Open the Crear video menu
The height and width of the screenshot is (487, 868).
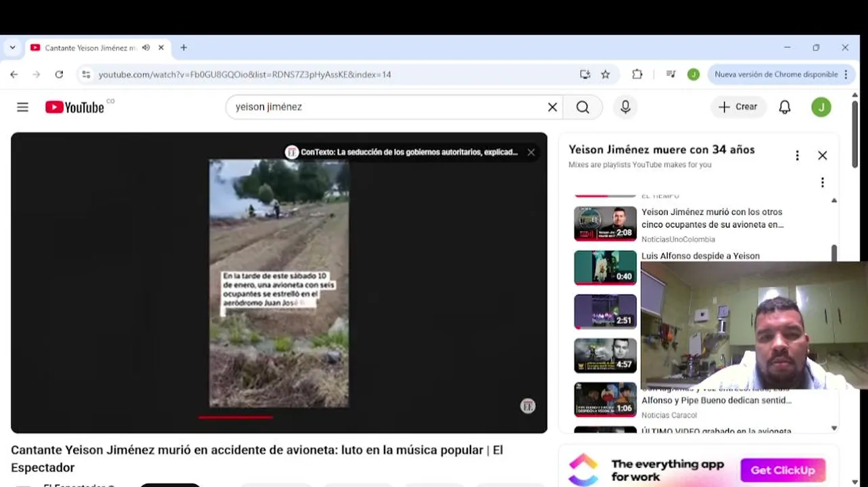tap(738, 107)
